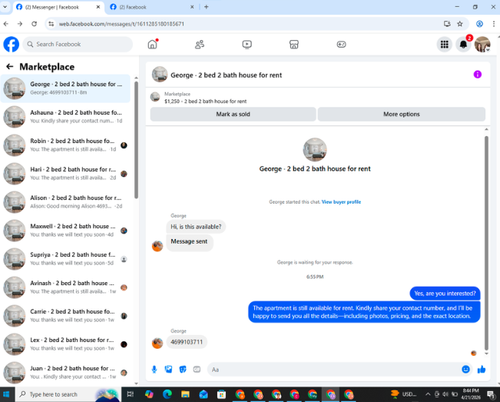Choose a sticker from the sticker icon
This screenshot has width=500, height=402.
[x=183, y=369]
